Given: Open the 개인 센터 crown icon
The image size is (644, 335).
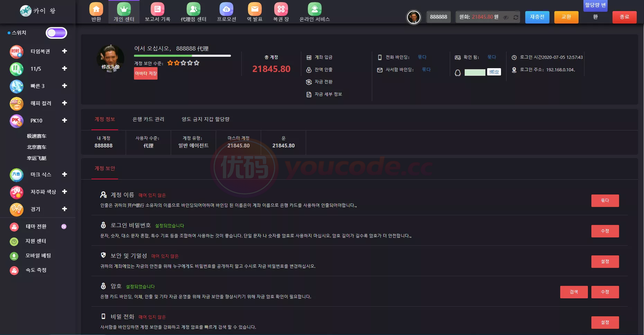Looking at the screenshot, I should [124, 9].
